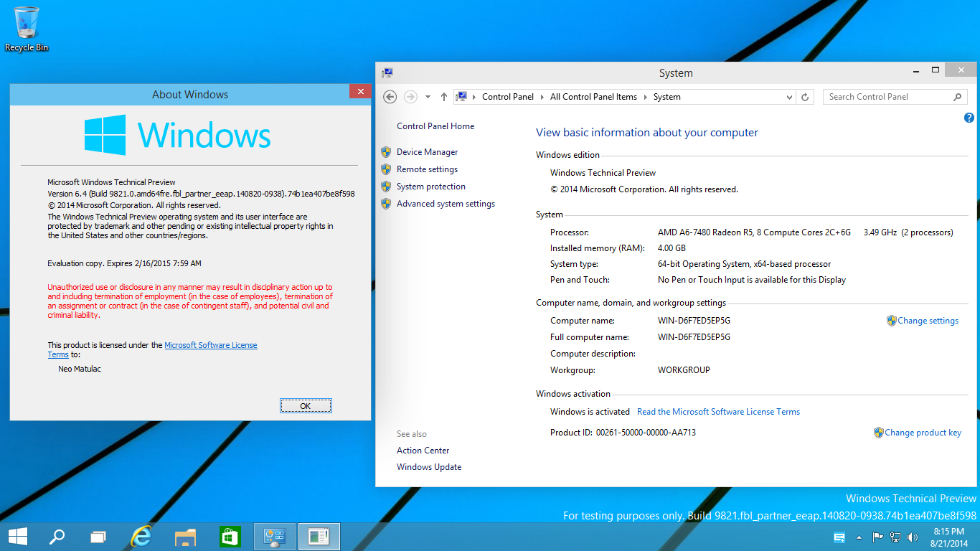Open Advanced system settings
Image resolution: width=980 pixels, height=551 pixels.
(x=446, y=204)
